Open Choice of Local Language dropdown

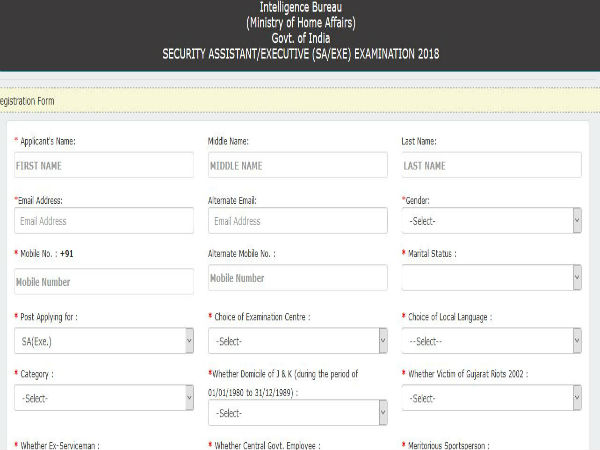click(x=492, y=341)
